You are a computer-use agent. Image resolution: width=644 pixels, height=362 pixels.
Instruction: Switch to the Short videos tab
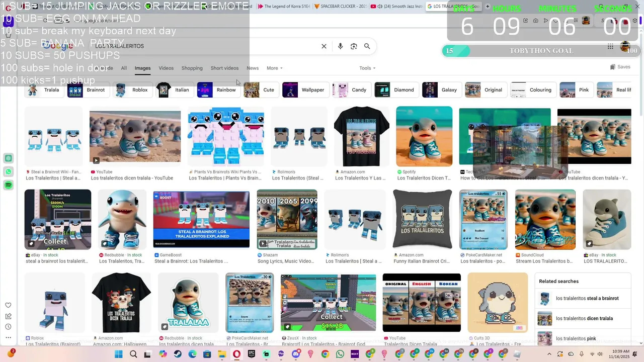pyautogui.click(x=224, y=68)
